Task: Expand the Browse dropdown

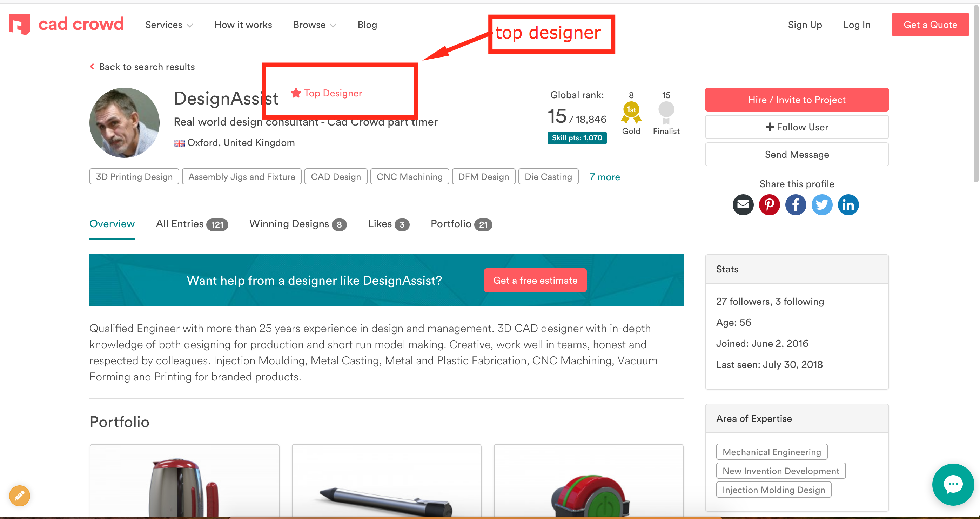Action: [314, 24]
